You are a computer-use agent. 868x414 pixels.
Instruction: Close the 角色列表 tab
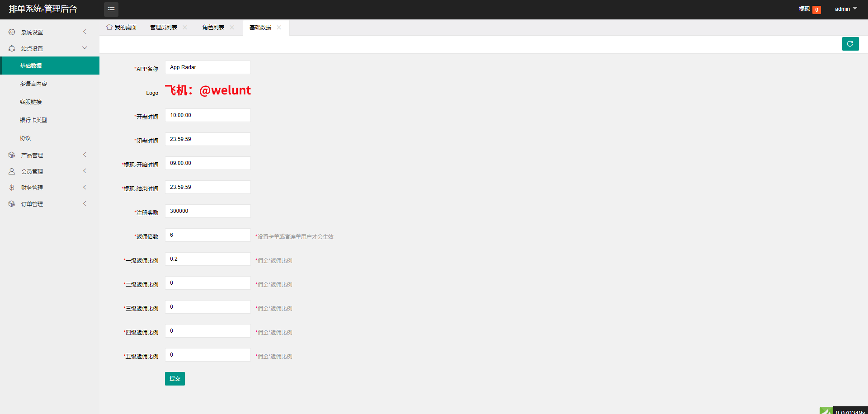point(232,28)
